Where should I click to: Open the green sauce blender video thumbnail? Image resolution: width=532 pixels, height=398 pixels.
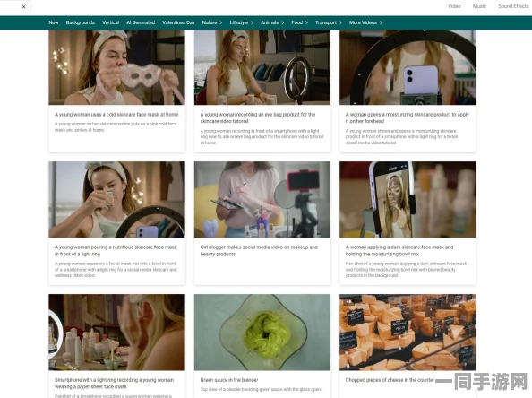(x=262, y=333)
